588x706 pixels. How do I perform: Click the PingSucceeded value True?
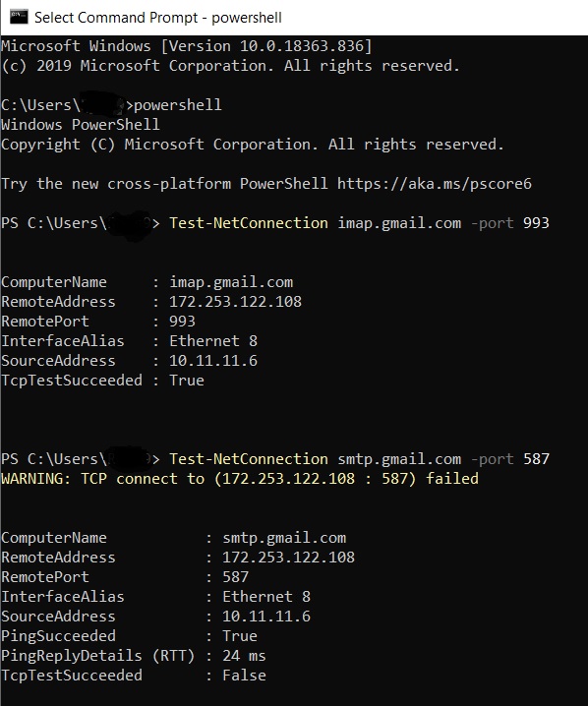coord(240,636)
